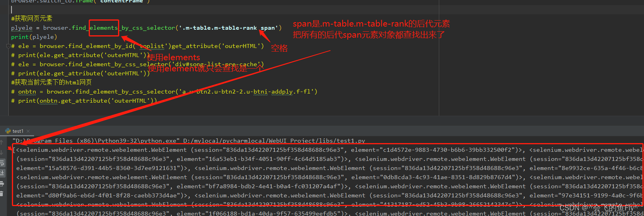Click the Python icon on the test1 tab
The image size is (644, 216).
[x=8, y=131]
